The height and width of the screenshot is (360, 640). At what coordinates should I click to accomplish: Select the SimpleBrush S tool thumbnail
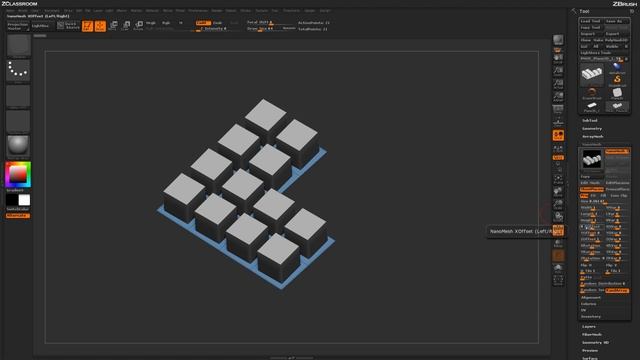click(x=617, y=80)
